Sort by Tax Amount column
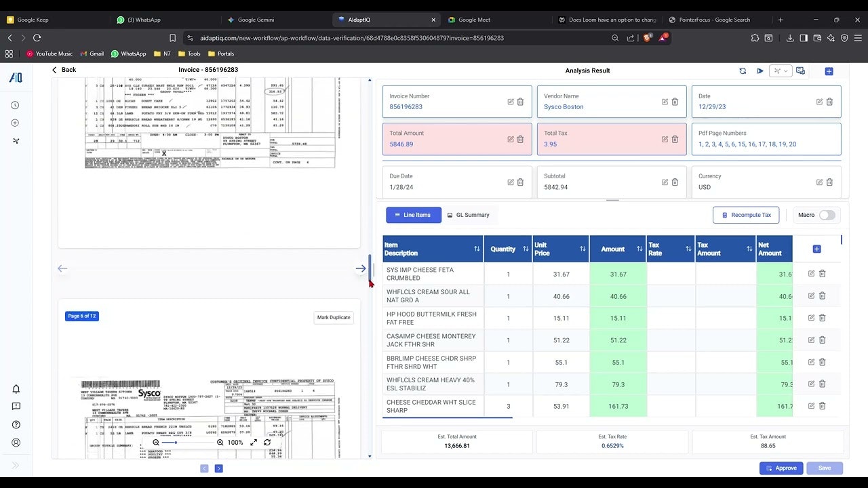 [749, 249]
